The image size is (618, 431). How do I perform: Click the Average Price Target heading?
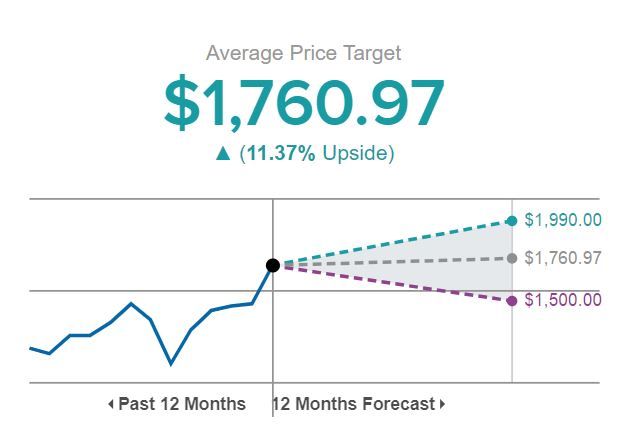point(303,53)
